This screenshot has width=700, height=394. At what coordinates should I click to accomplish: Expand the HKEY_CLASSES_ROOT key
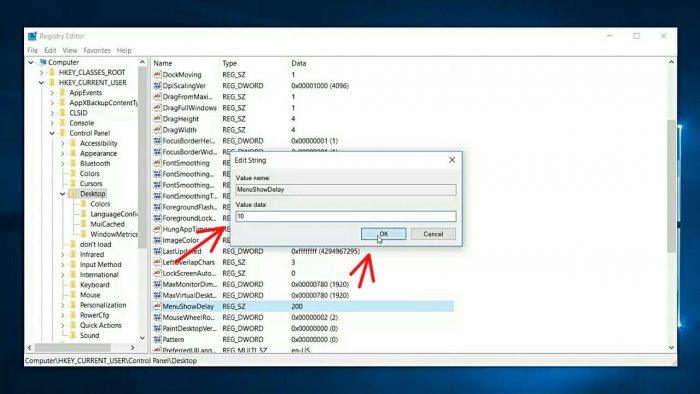(x=42, y=72)
